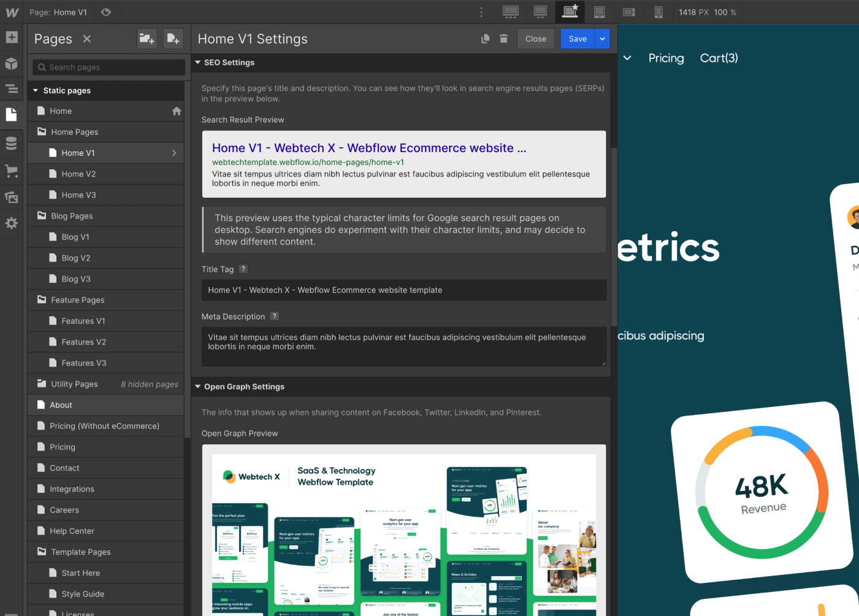
Task: Save the Home V1 settings
Action: pos(577,38)
